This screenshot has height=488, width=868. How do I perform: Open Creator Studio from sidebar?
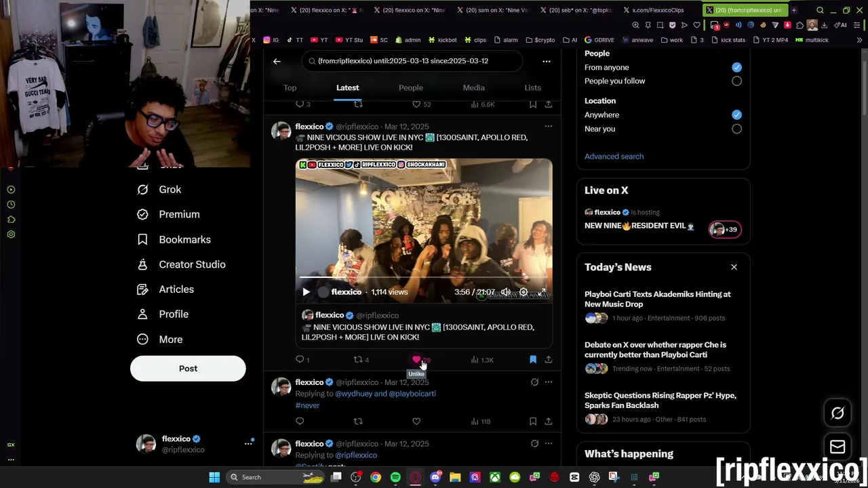coord(182,264)
